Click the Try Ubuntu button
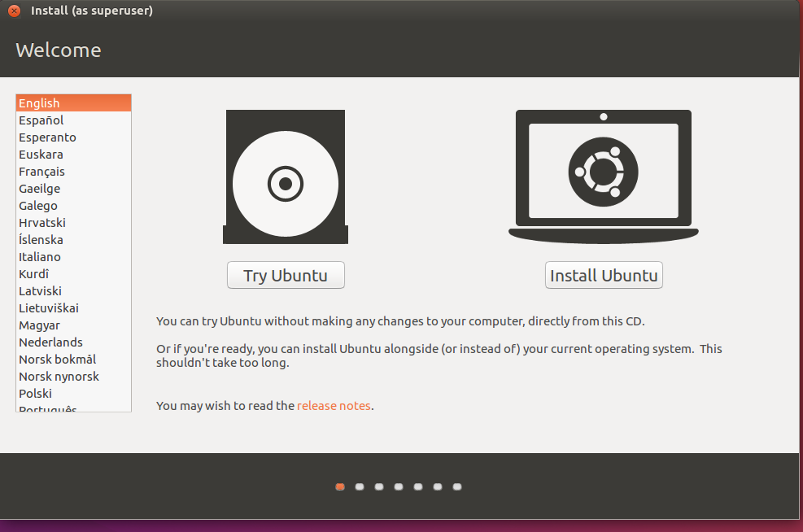Viewport: 803px width, 532px height. pos(286,276)
